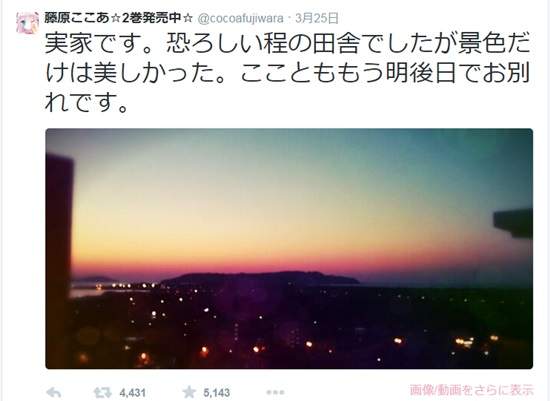Click the favorite count 5,143
Image resolution: width=550 pixels, height=401 pixels.
point(216,393)
